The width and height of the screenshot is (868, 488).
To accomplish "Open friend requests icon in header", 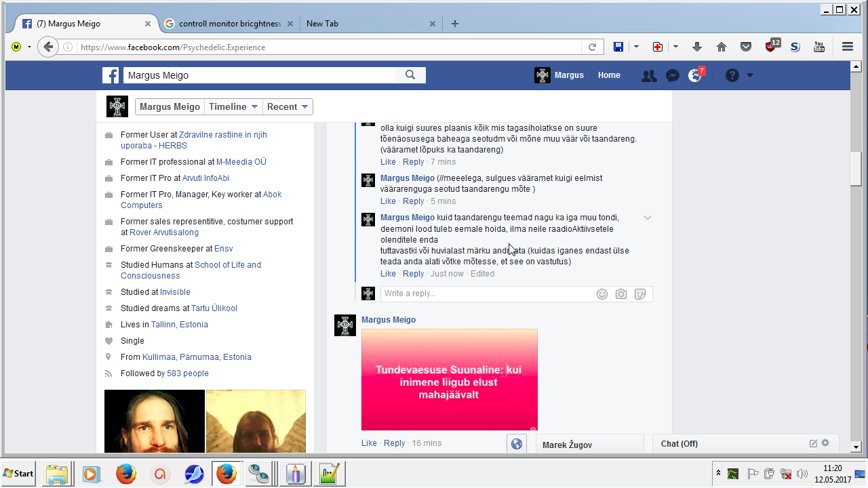I will coord(649,75).
